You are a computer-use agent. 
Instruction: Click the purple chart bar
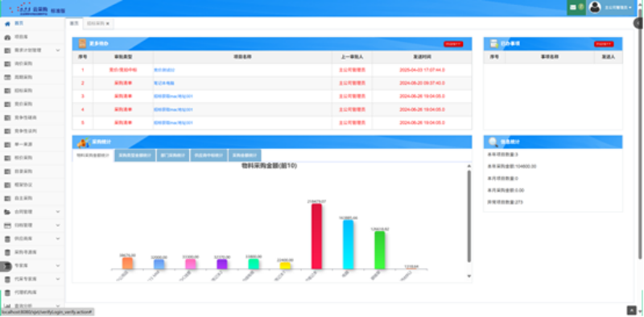tap(222, 265)
